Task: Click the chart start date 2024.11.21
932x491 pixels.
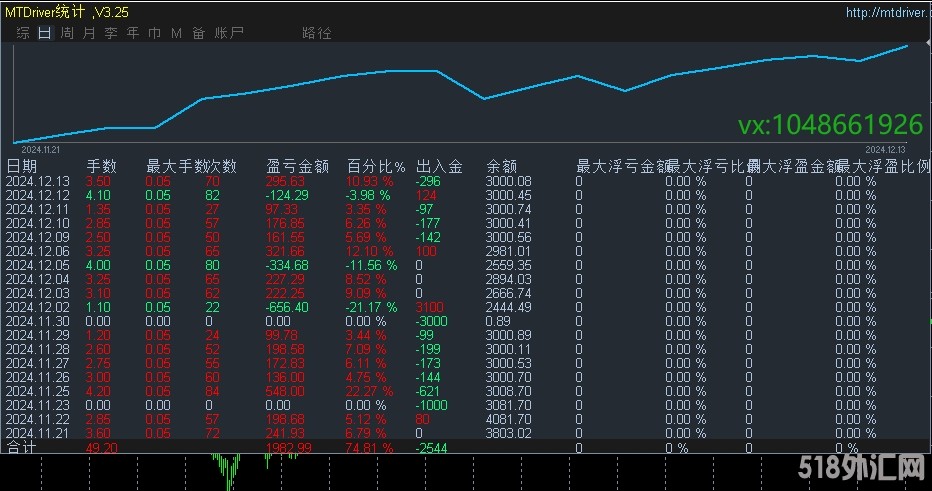Action: pyautogui.click(x=40, y=150)
